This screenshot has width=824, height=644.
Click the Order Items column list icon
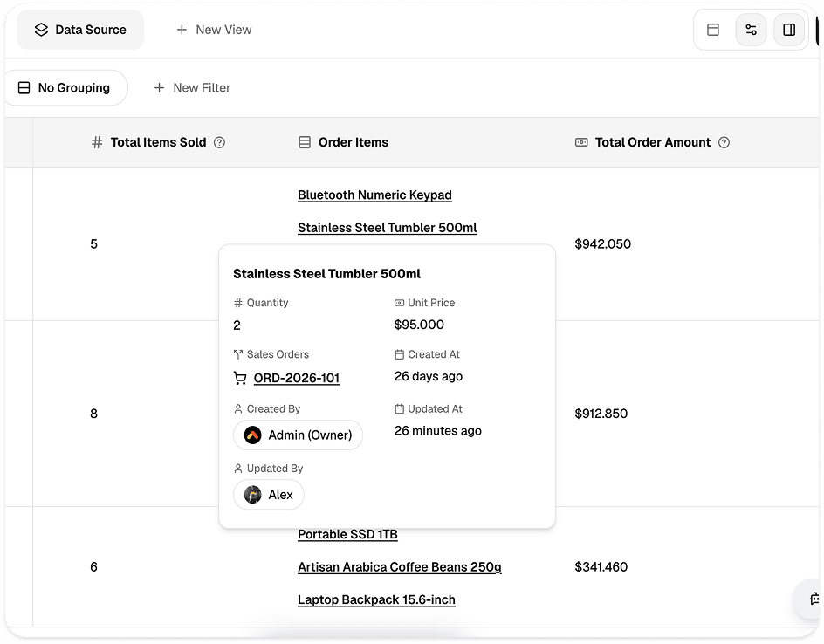(x=305, y=142)
